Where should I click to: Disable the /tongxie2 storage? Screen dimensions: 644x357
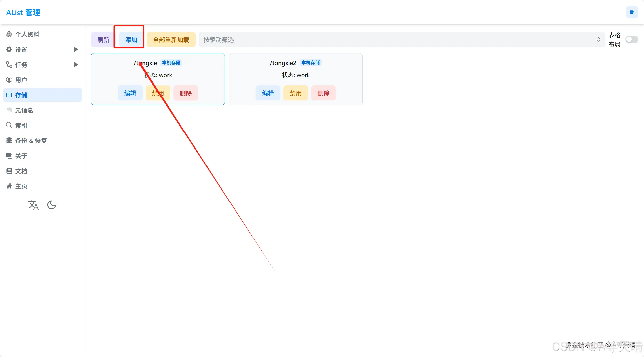click(295, 93)
